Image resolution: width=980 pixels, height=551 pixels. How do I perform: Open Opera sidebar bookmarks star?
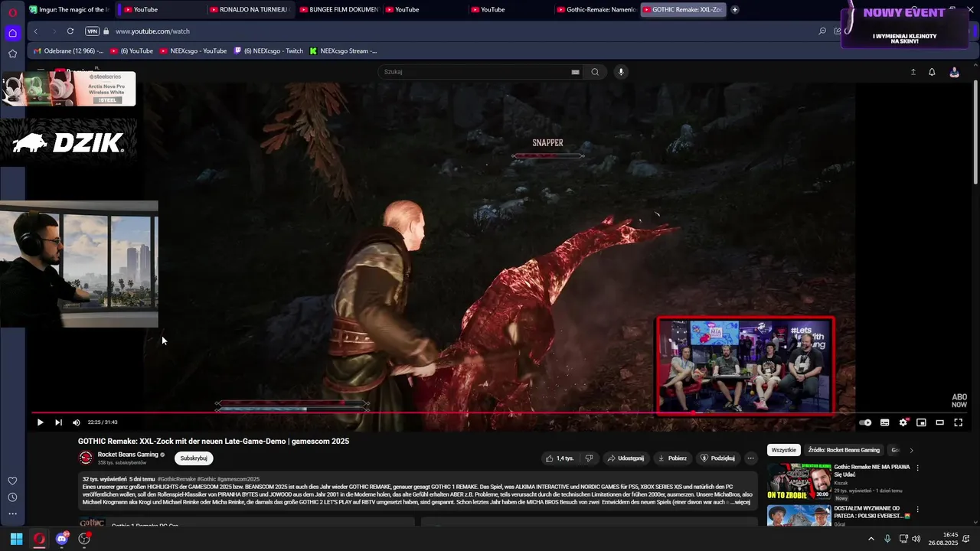coord(12,54)
